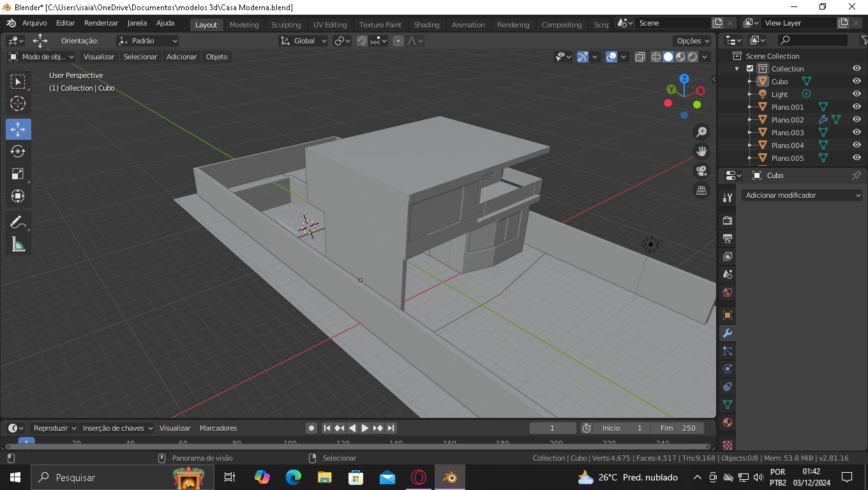The width and height of the screenshot is (868, 490).
Task: Hide the Light object in the outliner
Action: (x=857, y=94)
